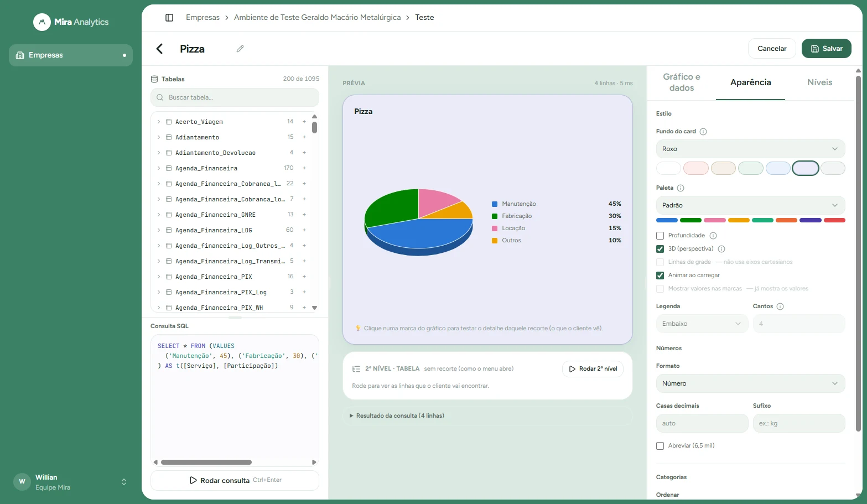Open the Roxo background dropdown
The image size is (867, 504).
[750, 149]
